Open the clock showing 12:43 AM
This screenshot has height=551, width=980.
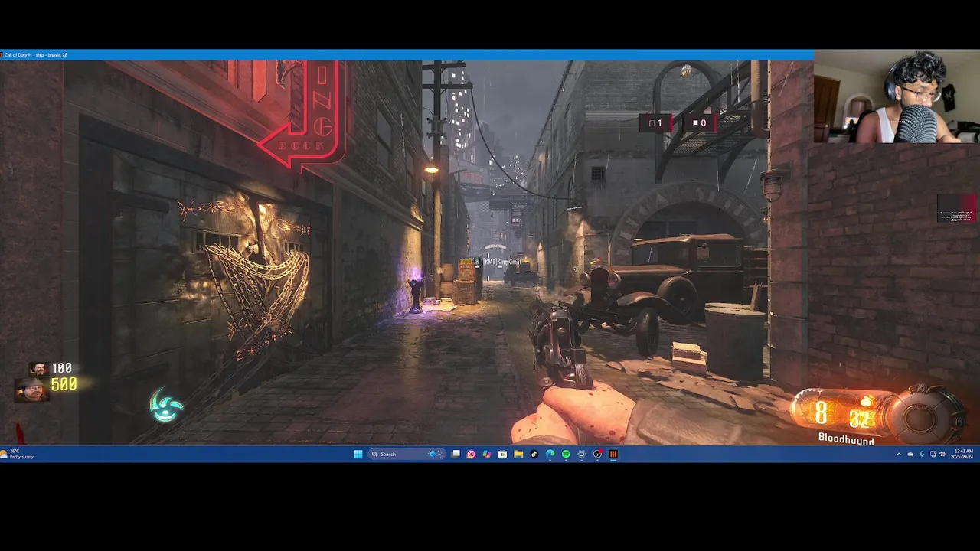[963, 454]
